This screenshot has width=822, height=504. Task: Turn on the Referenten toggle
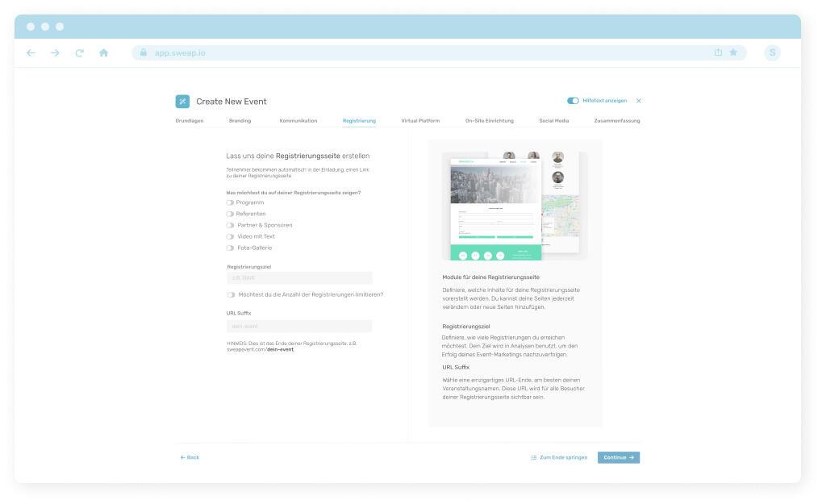[231, 214]
